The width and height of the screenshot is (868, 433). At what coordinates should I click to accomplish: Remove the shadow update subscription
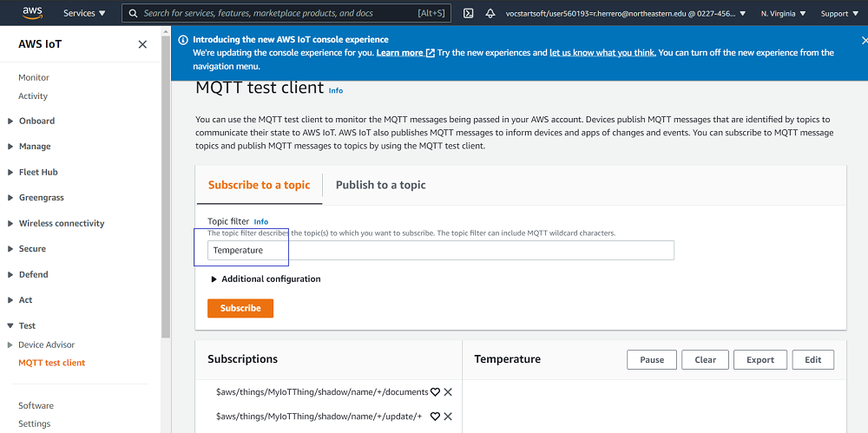448,417
